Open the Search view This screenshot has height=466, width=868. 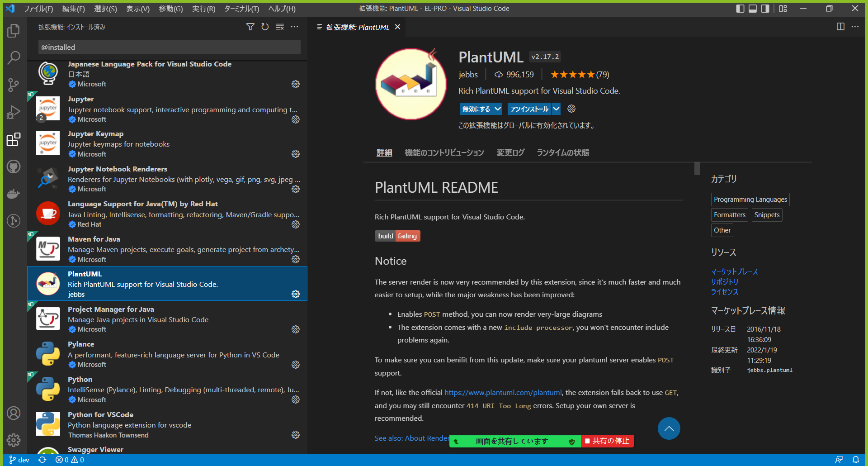(x=14, y=58)
